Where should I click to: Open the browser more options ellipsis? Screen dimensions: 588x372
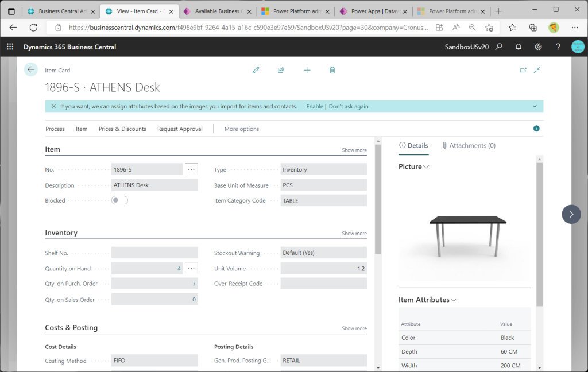(x=574, y=28)
